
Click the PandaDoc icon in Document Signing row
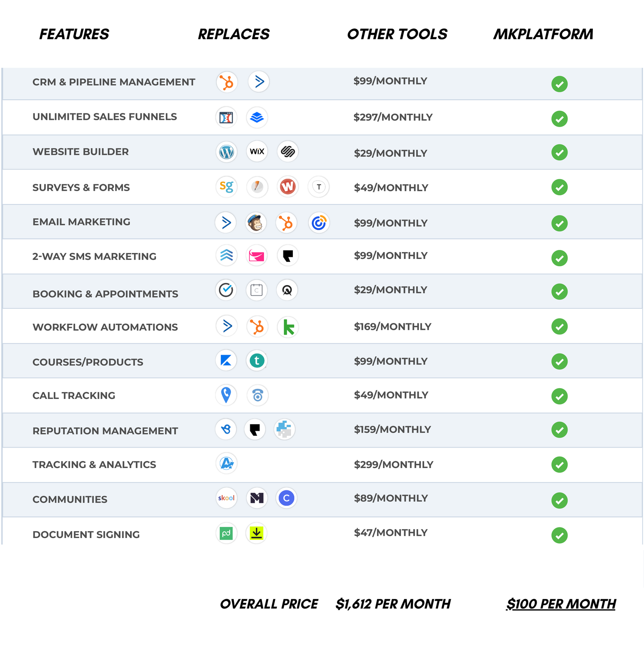[x=226, y=533]
